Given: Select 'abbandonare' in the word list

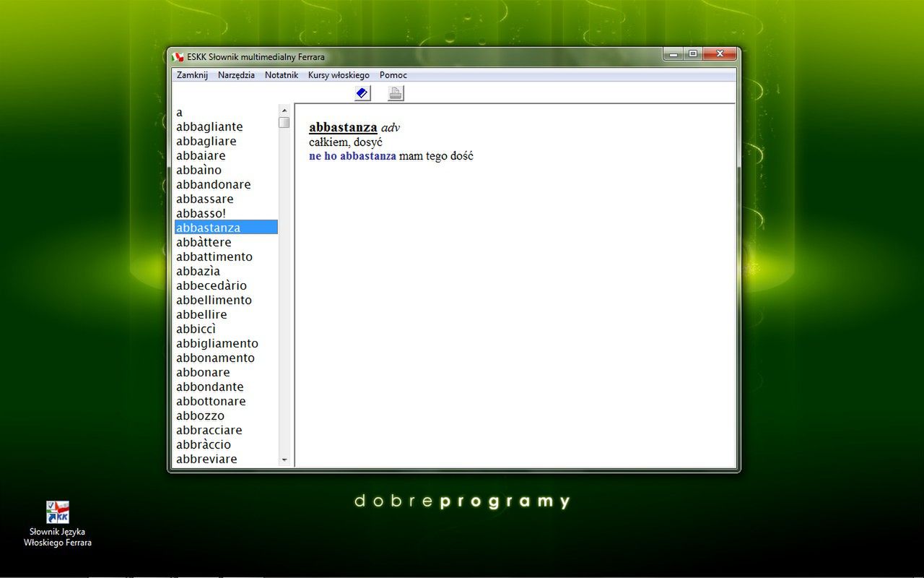Looking at the screenshot, I should tap(226, 184).
